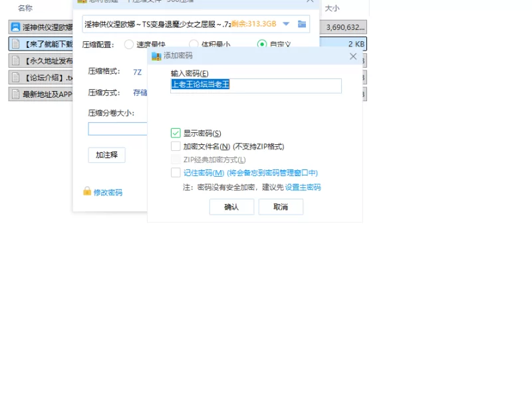The image size is (532, 406).
Task: Click the 压缩分卷大小 input box
Action: pyautogui.click(x=118, y=129)
